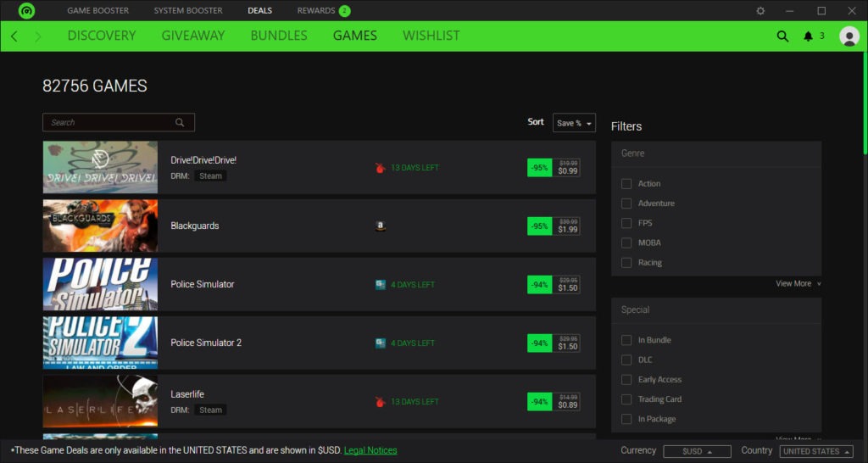Click $1.50 price button for Police Simulator 2

[x=554, y=343]
